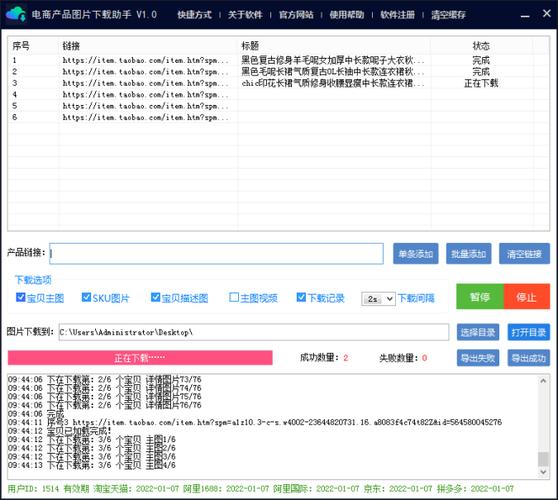Click log line ending 详情图片76/76
558x500 pixels.
[105, 405]
